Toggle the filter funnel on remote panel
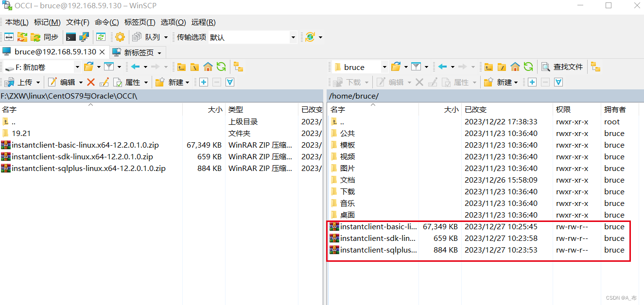Screen dimensions: 644x305 pyautogui.click(x=417, y=67)
